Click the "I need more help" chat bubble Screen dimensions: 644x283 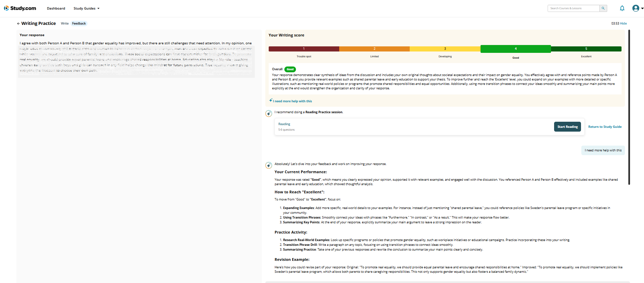[x=603, y=150]
